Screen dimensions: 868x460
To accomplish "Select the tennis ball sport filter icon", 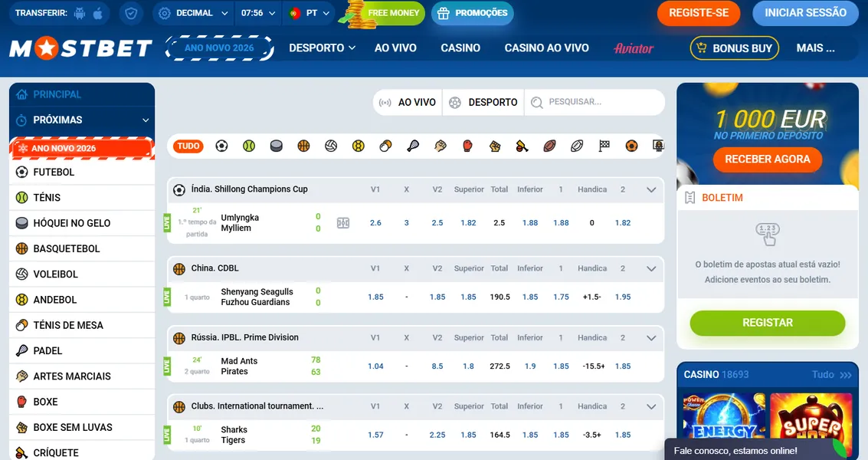I will (x=249, y=146).
